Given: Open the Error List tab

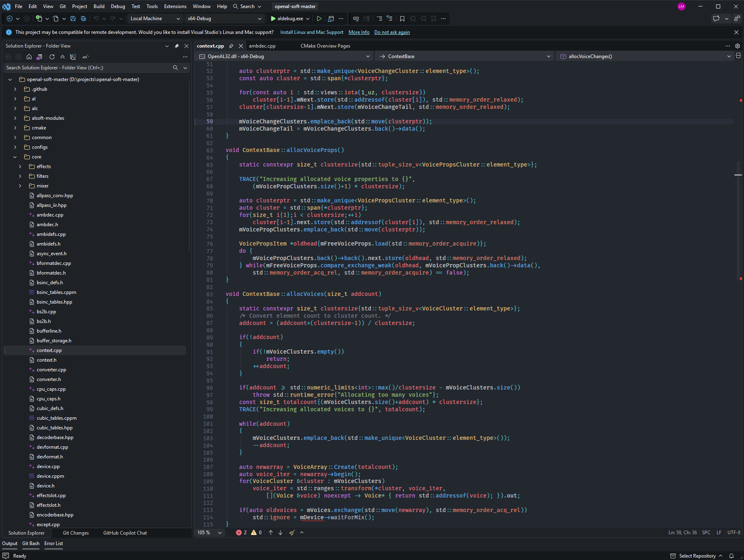Looking at the screenshot, I should coord(54,543).
